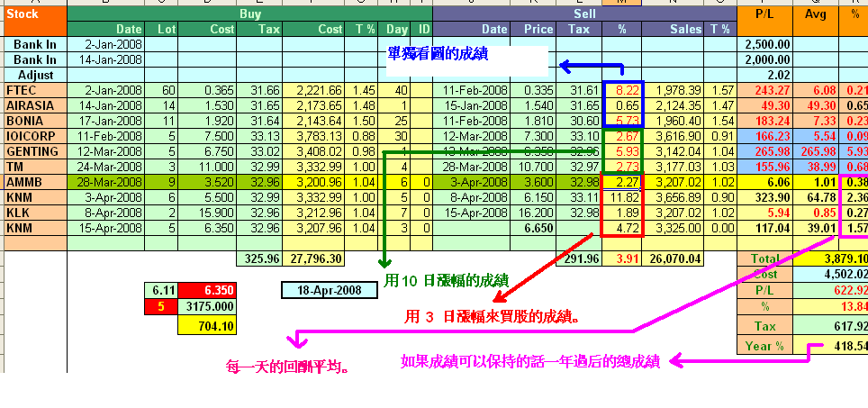Select the Total label in summary
868x408 pixels.
pyautogui.click(x=764, y=258)
